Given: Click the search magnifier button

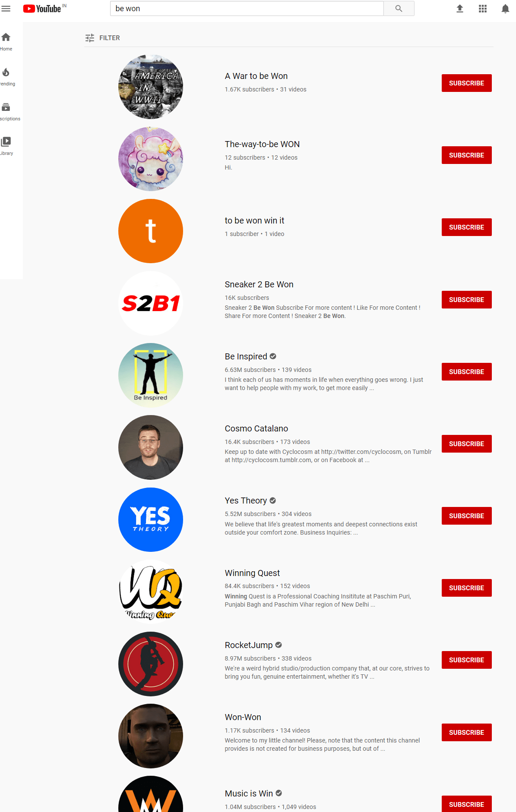Looking at the screenshot, I should pyautogui.click(x=399, y=9).
